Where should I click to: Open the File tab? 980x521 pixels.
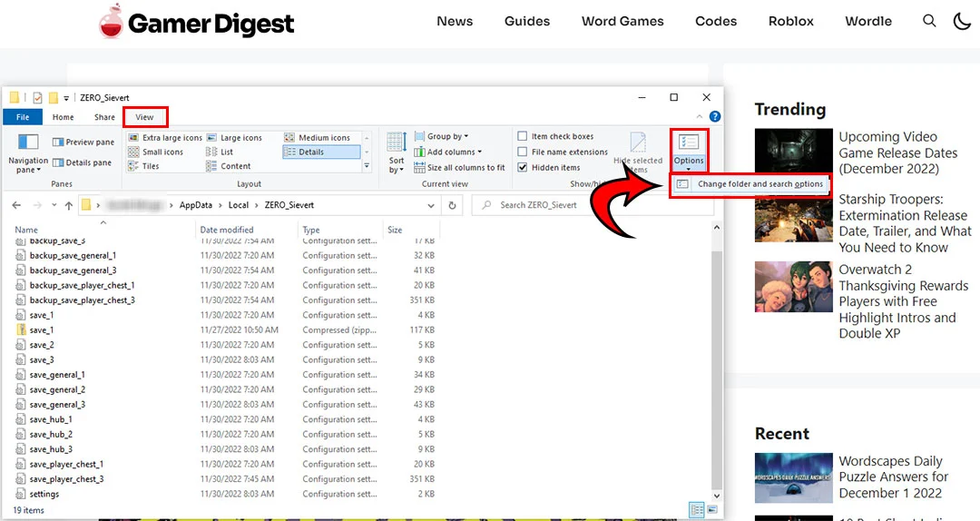(x=23, y=117)
